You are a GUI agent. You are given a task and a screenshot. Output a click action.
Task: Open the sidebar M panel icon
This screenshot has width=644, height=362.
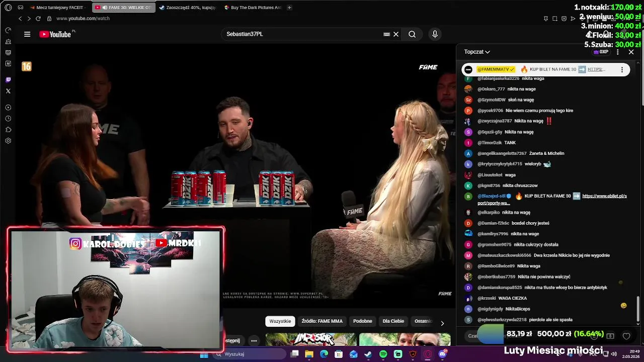(8, 63)
